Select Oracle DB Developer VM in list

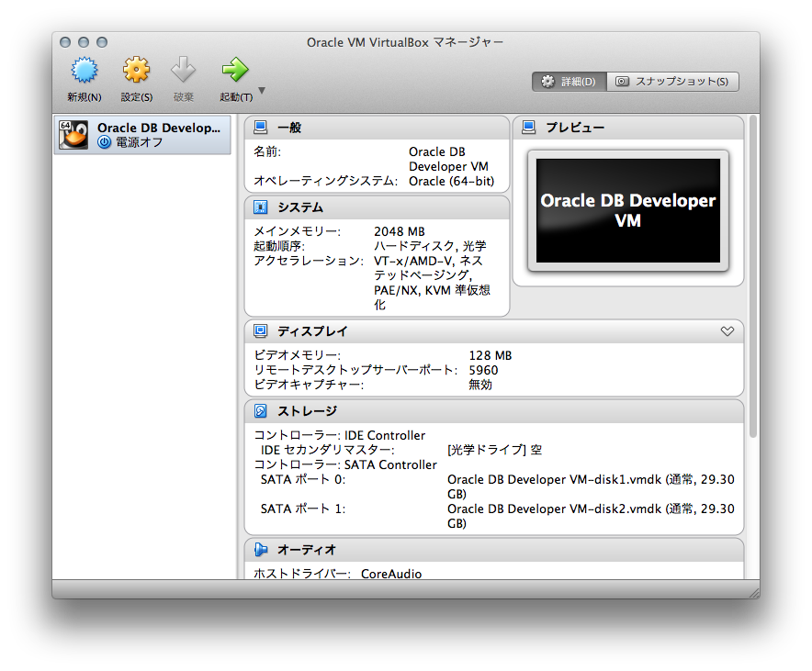pos(142,135)
